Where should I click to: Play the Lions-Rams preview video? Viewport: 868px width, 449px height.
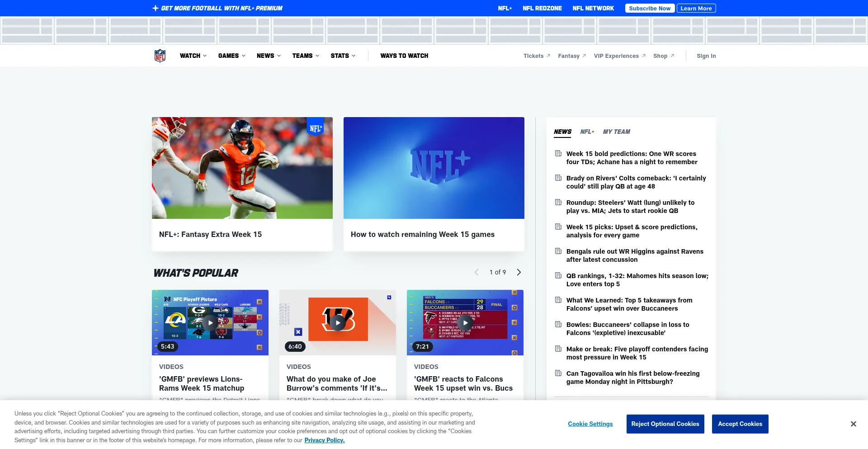210,323
